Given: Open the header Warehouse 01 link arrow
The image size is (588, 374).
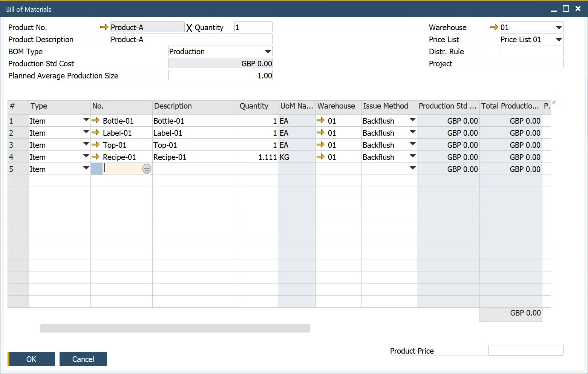Looking at the screenshot, I should pos(494,27).
